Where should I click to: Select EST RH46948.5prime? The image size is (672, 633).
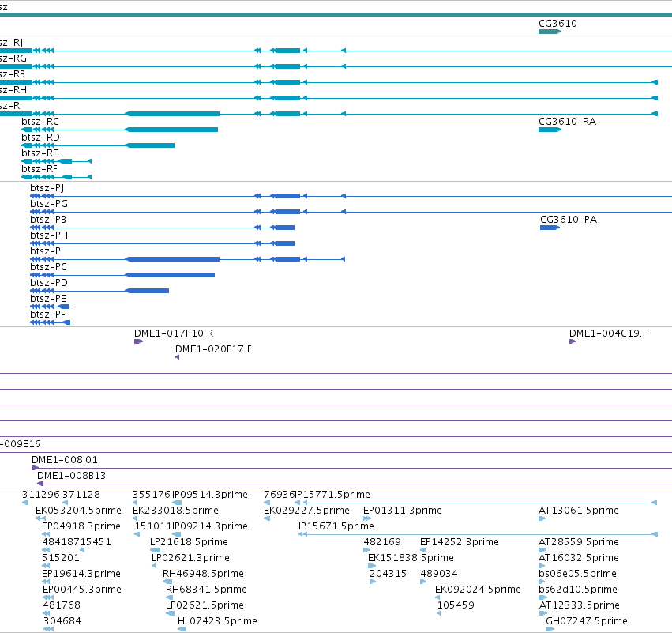pos(203,575)
